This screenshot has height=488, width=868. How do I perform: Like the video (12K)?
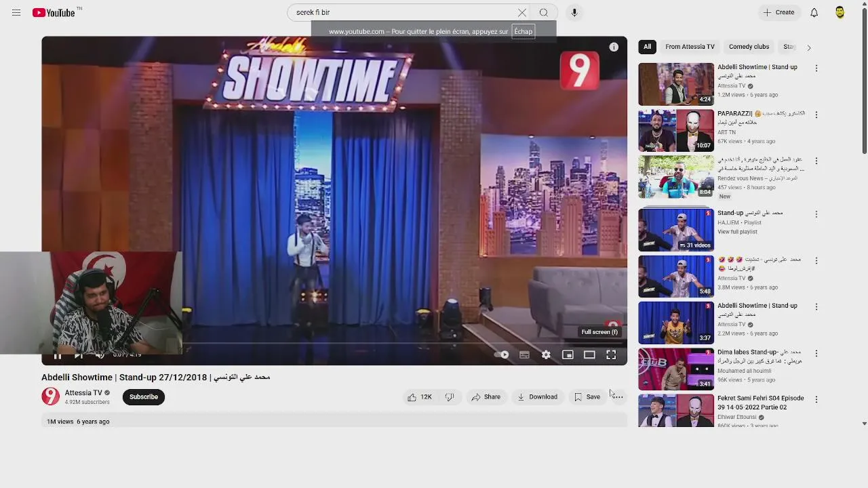coord(420,397)
